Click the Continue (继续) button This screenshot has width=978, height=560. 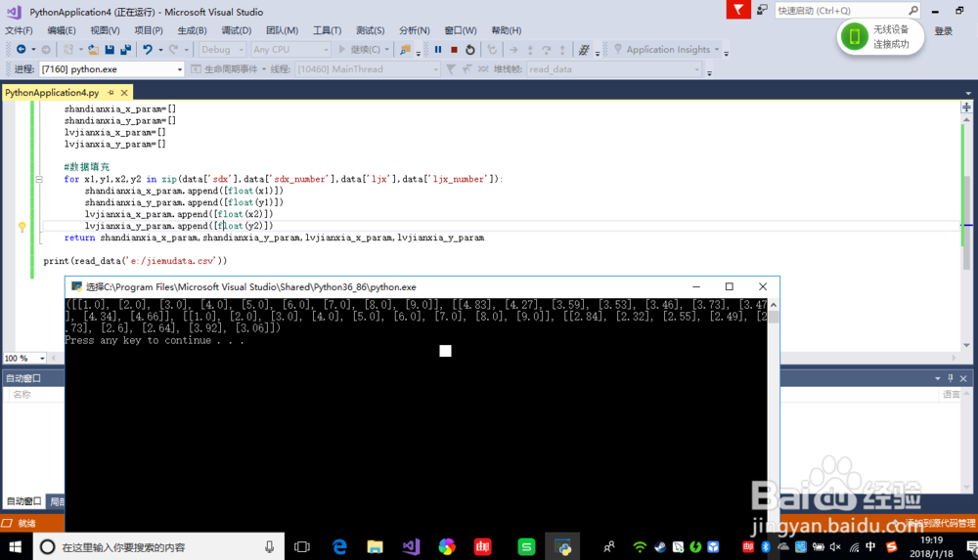click(359, 49)
